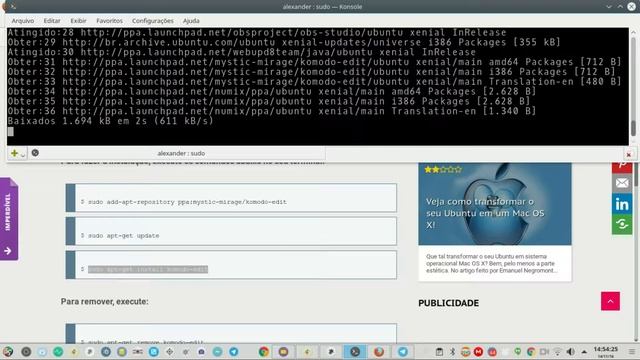640x360 pixels.
Task: Open the Chrome launcher in the taskbar
Action: 264,351
